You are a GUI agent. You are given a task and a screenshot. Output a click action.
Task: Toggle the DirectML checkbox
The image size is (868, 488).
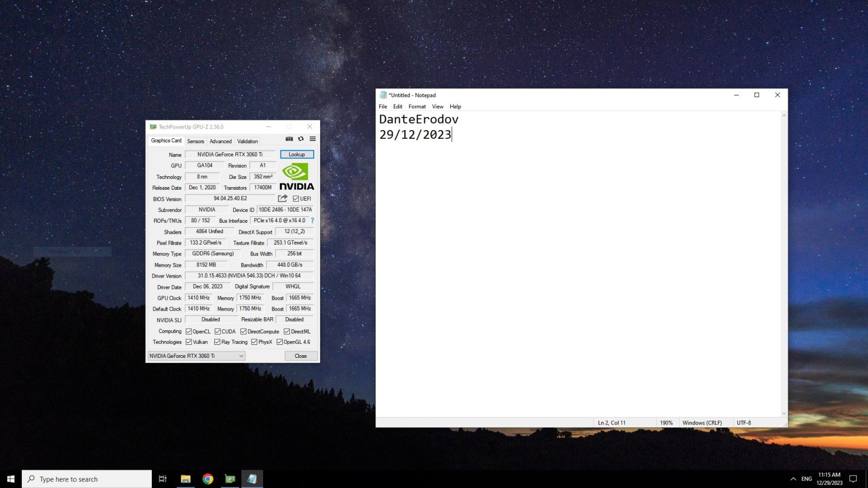pyautogui.click(x=287, y=331)
